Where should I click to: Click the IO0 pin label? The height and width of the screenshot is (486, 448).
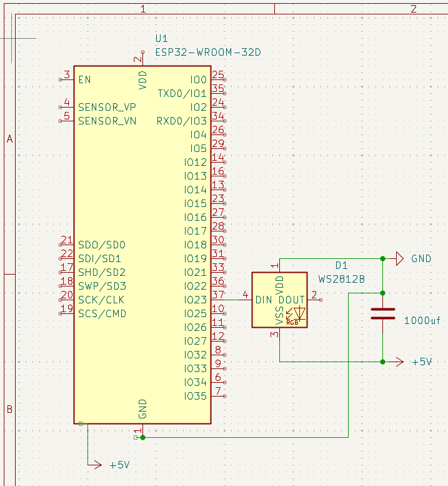(199, 79)
